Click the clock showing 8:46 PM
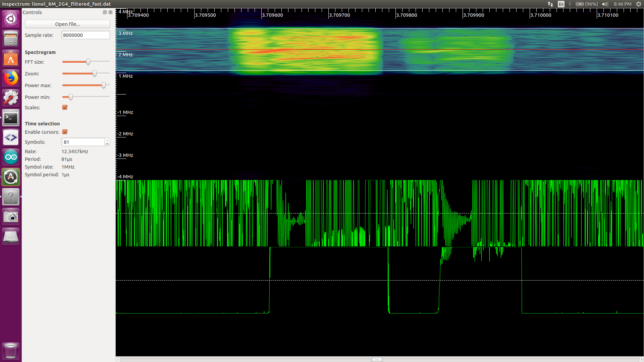The image size is (644, 362). click(622, 4)
